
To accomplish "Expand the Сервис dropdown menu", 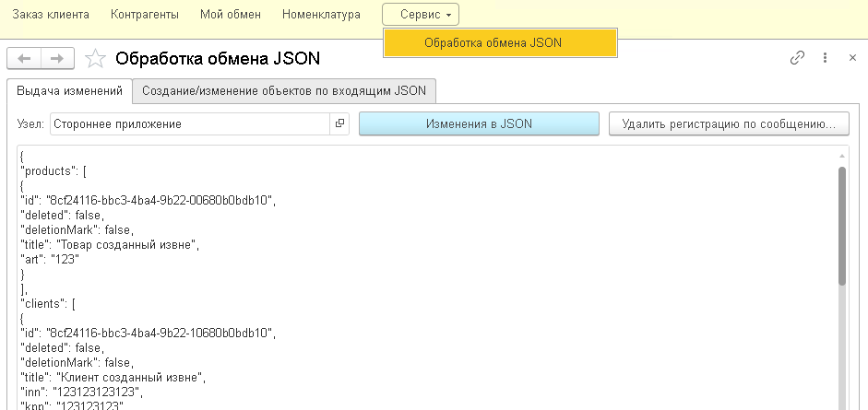I will coord(420,15).
